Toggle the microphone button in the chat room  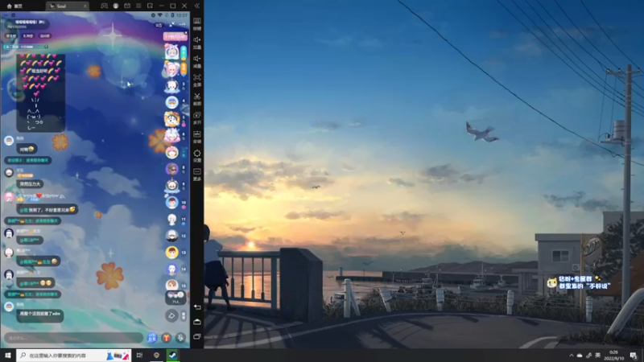coord(180,338)
